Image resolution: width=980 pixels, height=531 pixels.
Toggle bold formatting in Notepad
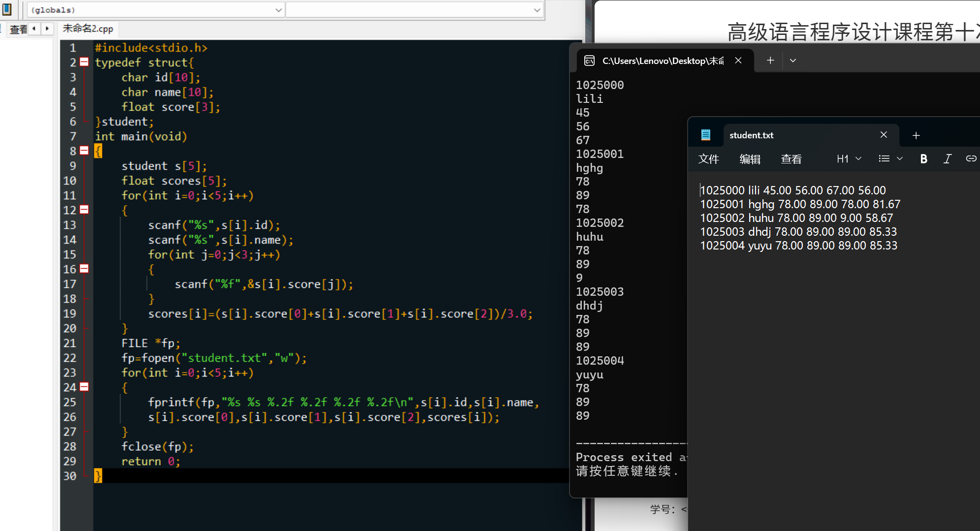click(923, 158)
